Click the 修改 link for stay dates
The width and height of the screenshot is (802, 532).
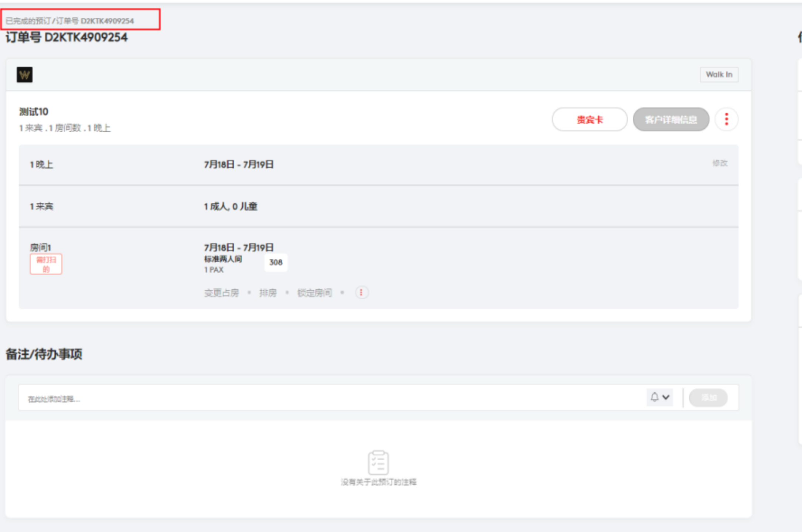[720, 163]
